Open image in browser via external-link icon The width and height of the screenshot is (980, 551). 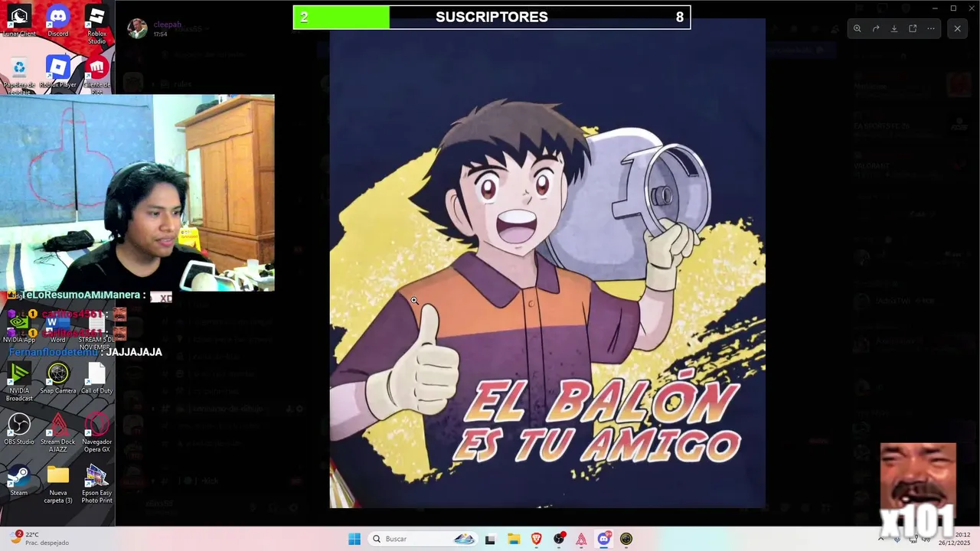point(913,28)
